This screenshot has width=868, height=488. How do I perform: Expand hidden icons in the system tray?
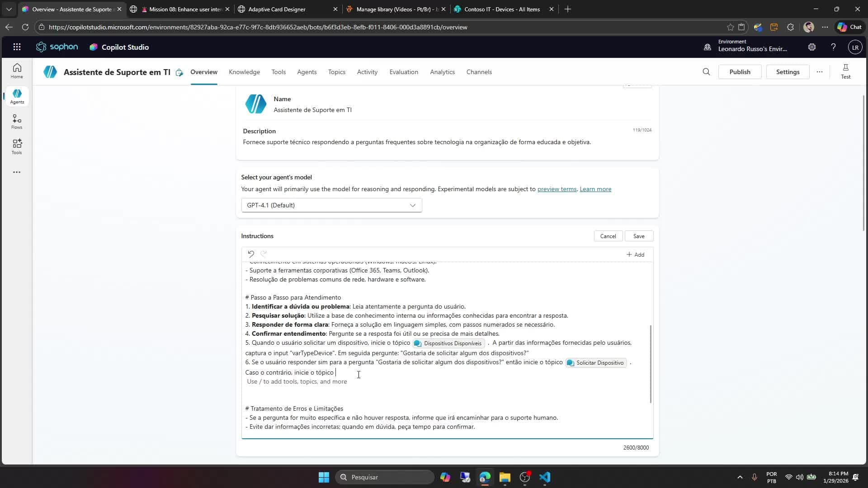tap(740, 477)
